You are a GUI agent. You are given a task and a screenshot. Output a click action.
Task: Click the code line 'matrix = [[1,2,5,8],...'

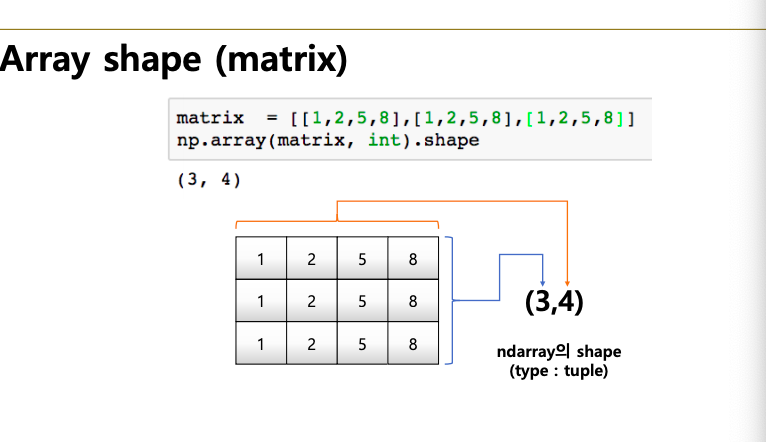coord(405,118)
